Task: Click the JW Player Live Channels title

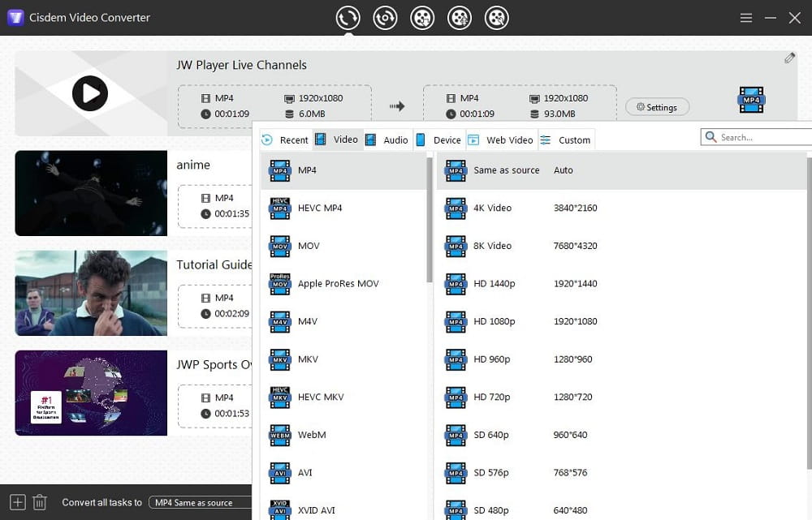Action: coord(241,65)
